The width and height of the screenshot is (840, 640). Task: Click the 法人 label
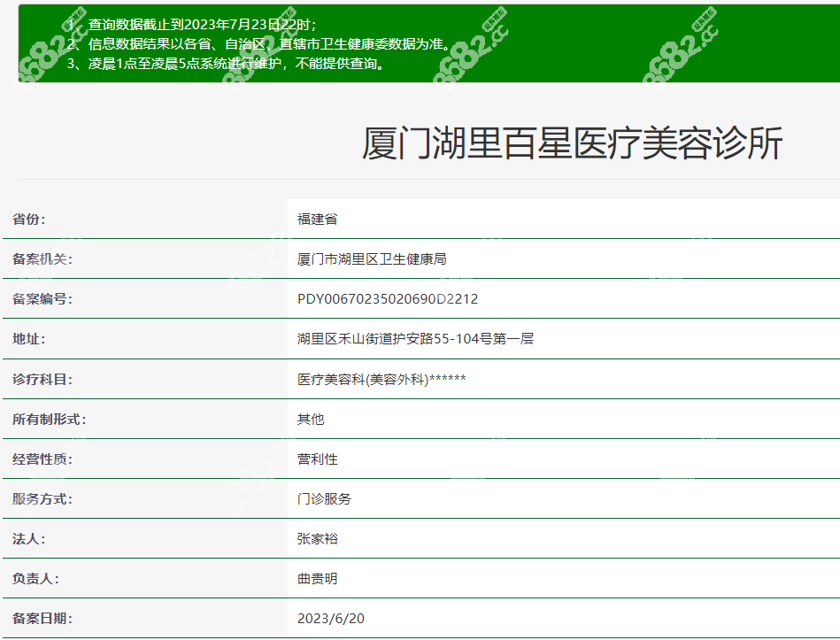(x=29, y=539)
